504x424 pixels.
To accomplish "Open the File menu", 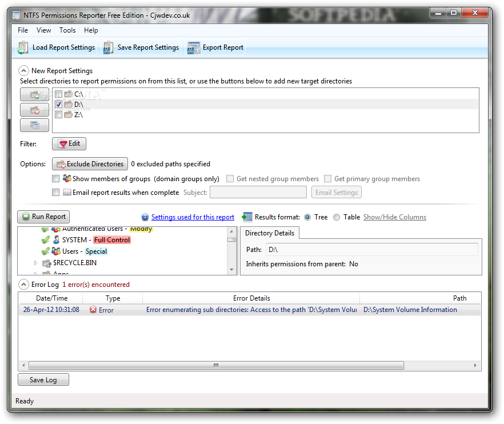I will pos(23,30).
